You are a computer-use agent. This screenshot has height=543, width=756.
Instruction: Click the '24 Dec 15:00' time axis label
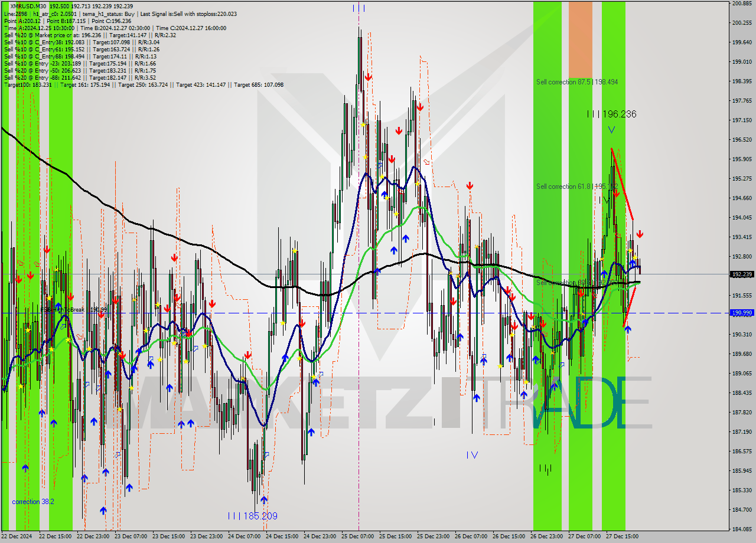(282, 537)
